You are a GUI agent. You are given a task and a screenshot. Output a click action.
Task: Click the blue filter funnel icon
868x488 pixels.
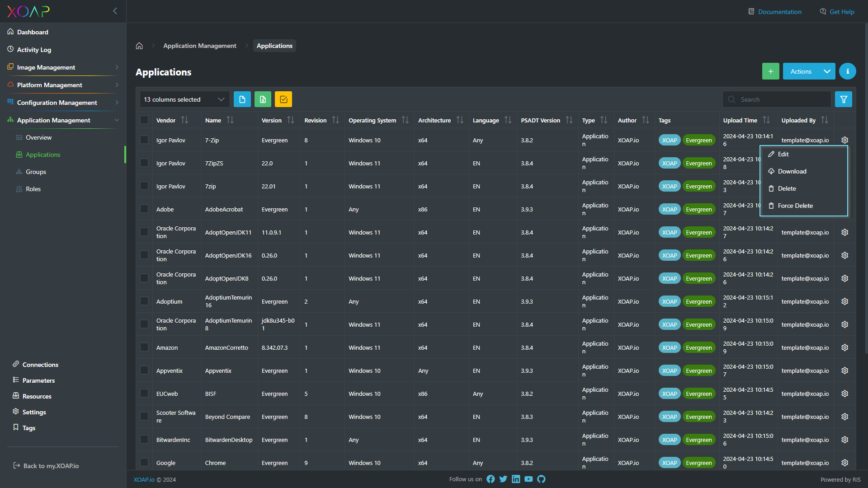[844, 99]
